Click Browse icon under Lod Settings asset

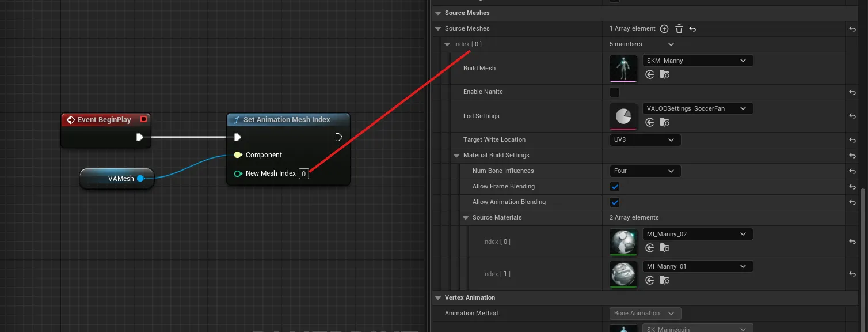point(665,122)
